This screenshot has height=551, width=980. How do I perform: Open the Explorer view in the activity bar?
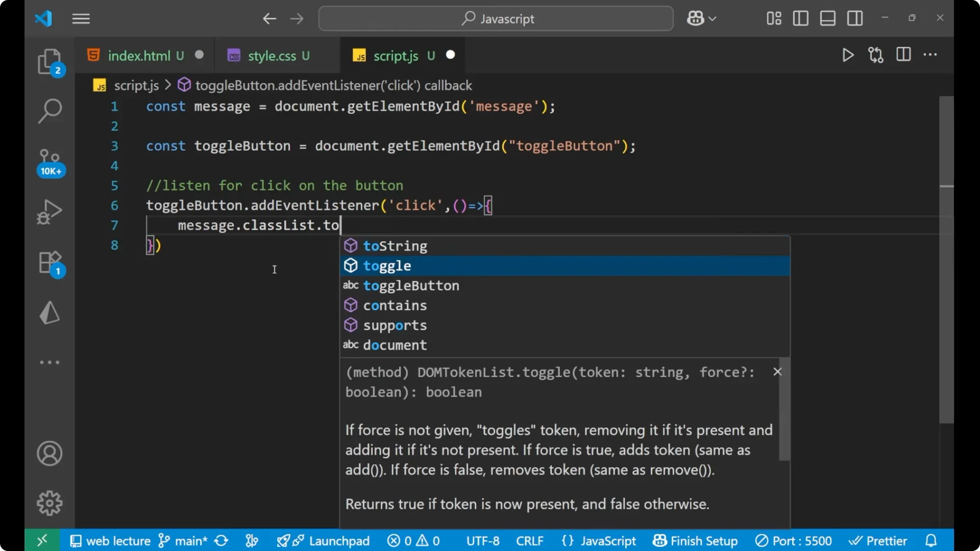point(50,61)
